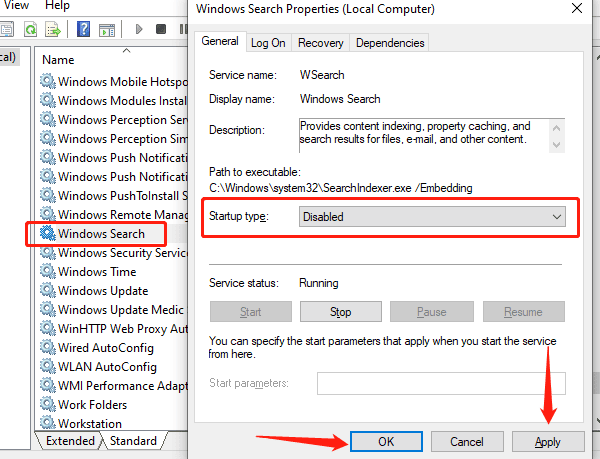Open Help via the blue question mark icon
This screenshot has height=459, width=600.
(83, 29)
